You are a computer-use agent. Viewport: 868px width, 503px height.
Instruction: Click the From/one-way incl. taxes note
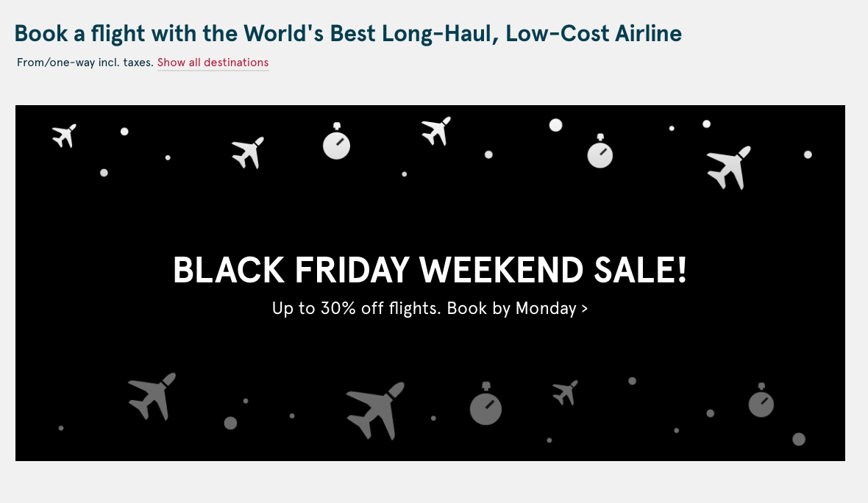click(85, 63)
